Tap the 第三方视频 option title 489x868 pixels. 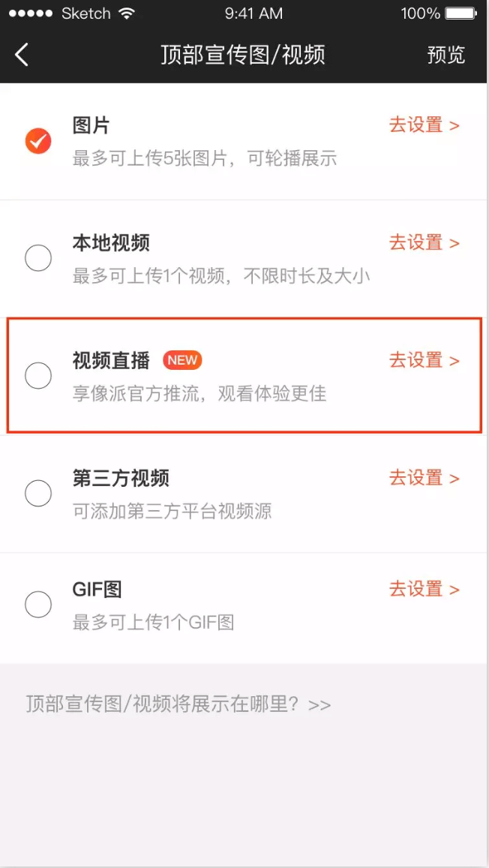121,478
